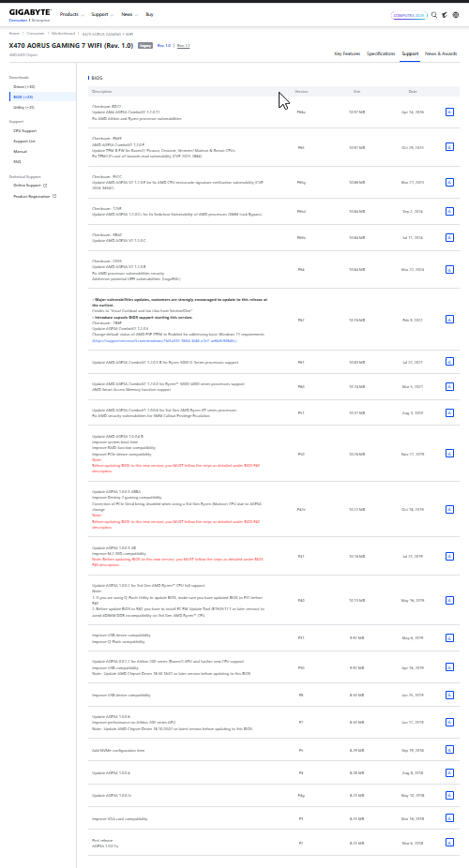Open the Microsoft support hyperlink in BIOS notes
The image size is (469, 868).
(x=164, y=341)
